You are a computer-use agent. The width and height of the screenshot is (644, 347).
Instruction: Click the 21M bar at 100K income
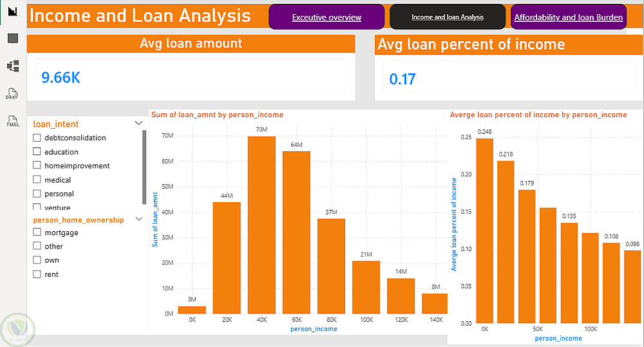tap(366, 288)
